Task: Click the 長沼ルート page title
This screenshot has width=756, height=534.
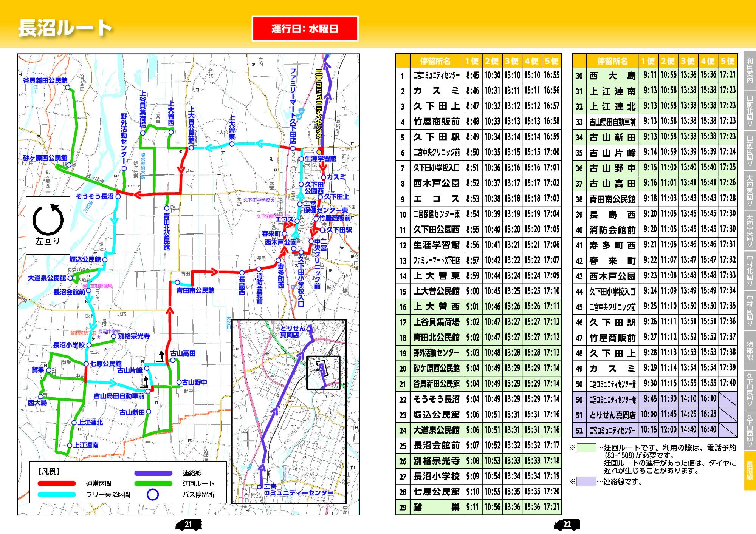Action: pyautogui.click(x=65, y=28)
